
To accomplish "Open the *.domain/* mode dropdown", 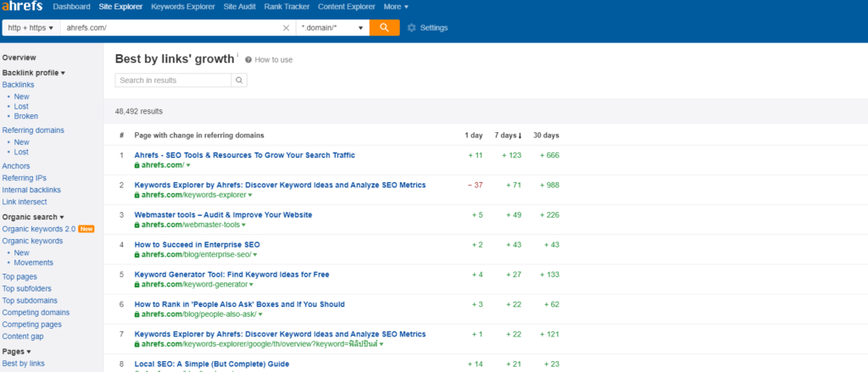I will coord(332,28).
